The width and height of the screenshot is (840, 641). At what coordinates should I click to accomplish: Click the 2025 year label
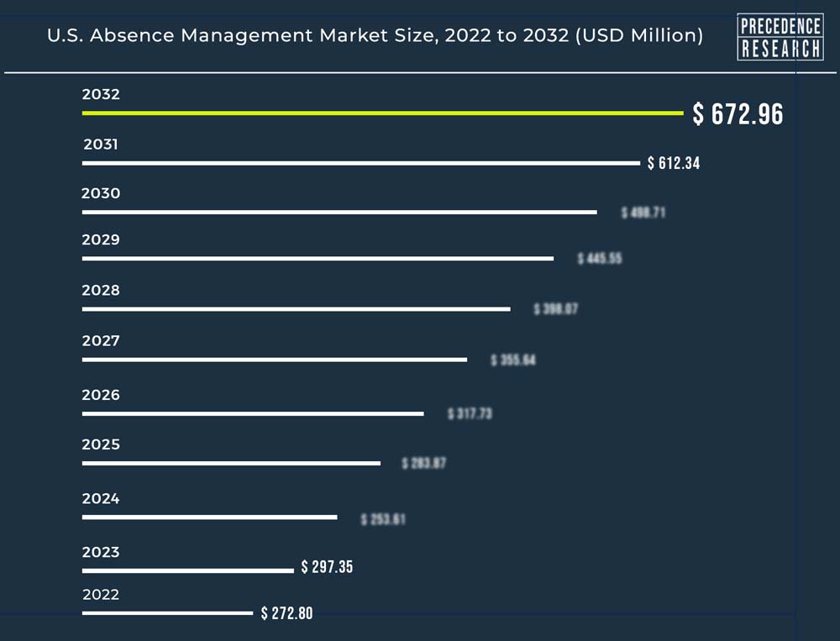(101, 444)
